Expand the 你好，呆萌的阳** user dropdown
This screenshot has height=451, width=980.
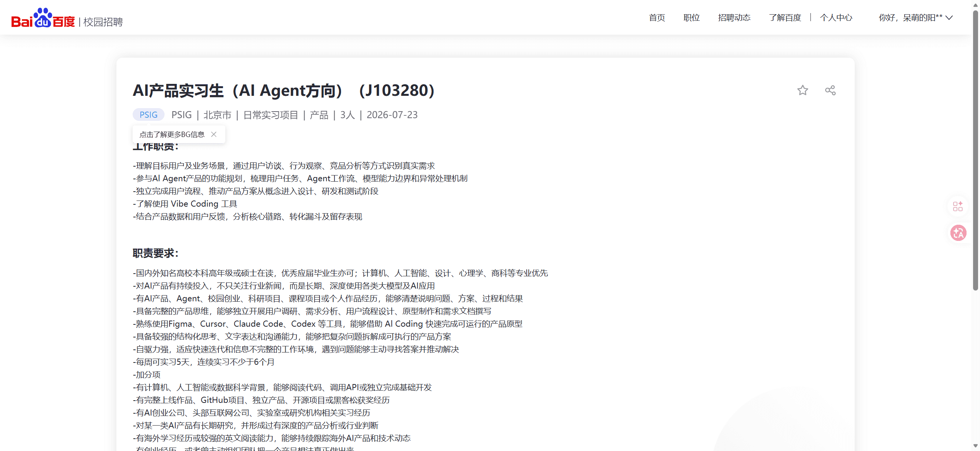tap(915, 18)
